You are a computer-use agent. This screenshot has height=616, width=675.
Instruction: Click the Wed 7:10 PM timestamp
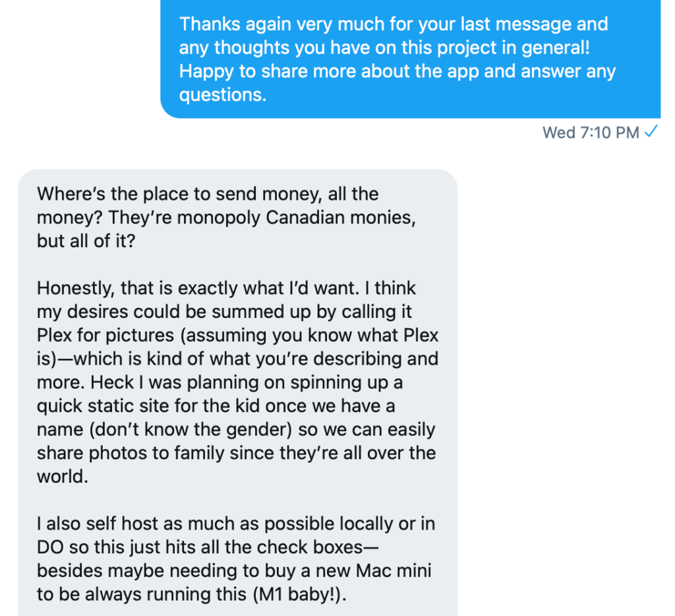pos(591,133)
